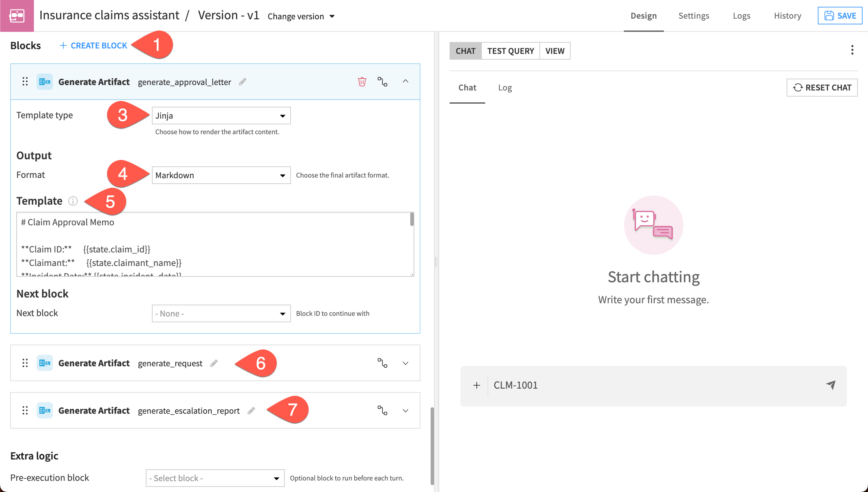Screen dimensions: 868x492
Task: Switch to VIEW mode
Action: pyautogui.click(x=555, y=51)
